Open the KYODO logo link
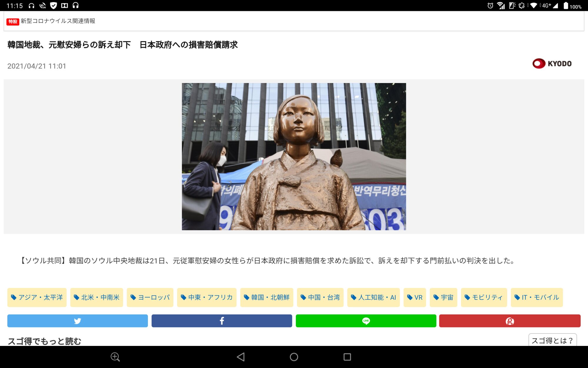588x368 pixels. point(552,64)
